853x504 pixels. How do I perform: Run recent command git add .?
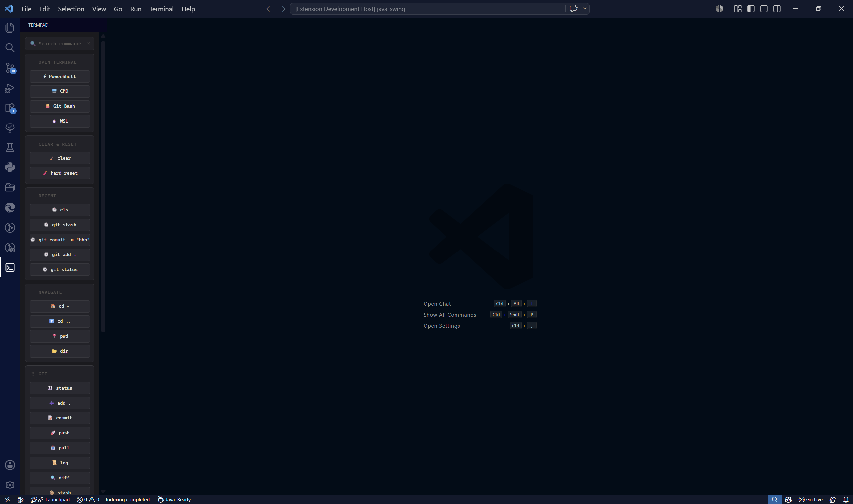[59, 254]
